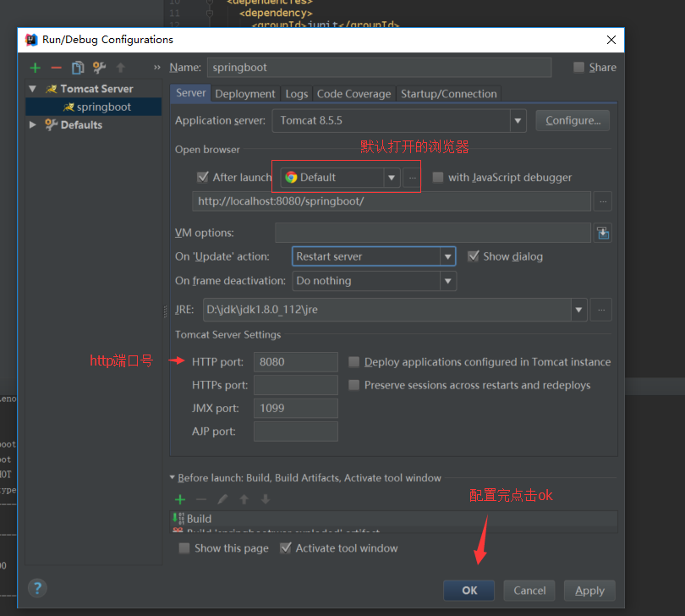The image size is (685, 616).
Task: Click the Apply button
Action: tap(589, 591)
